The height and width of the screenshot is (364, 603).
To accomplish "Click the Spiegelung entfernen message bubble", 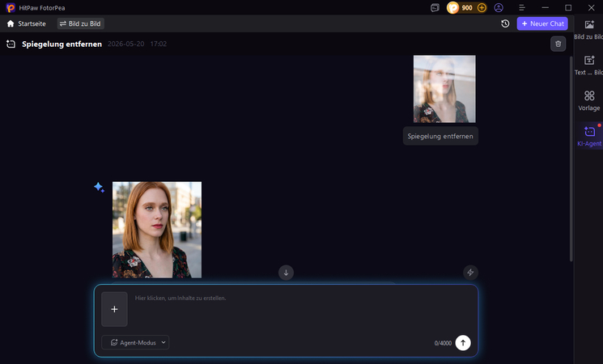I will [x=440, y=136].
